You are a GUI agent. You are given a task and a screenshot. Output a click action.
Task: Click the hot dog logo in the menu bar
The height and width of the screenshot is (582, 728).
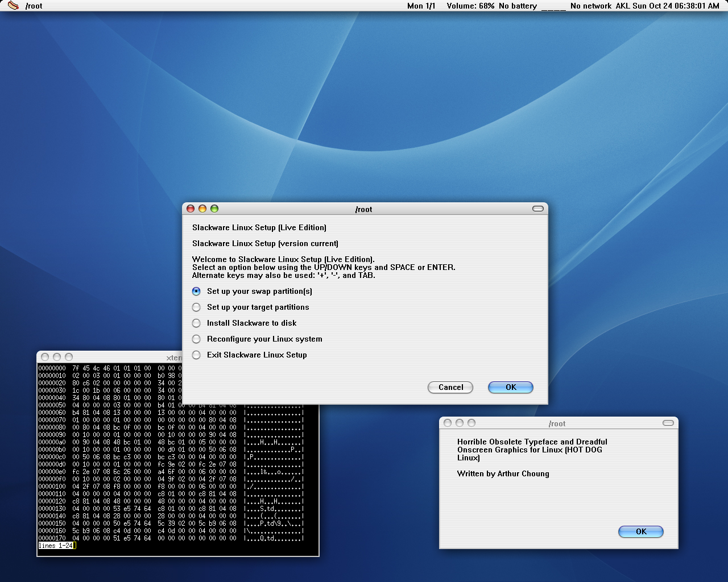[13, 6]
